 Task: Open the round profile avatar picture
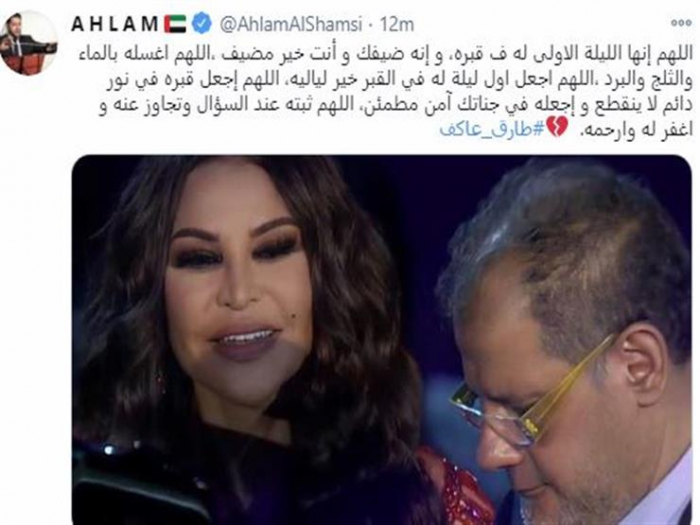[29, 43]
